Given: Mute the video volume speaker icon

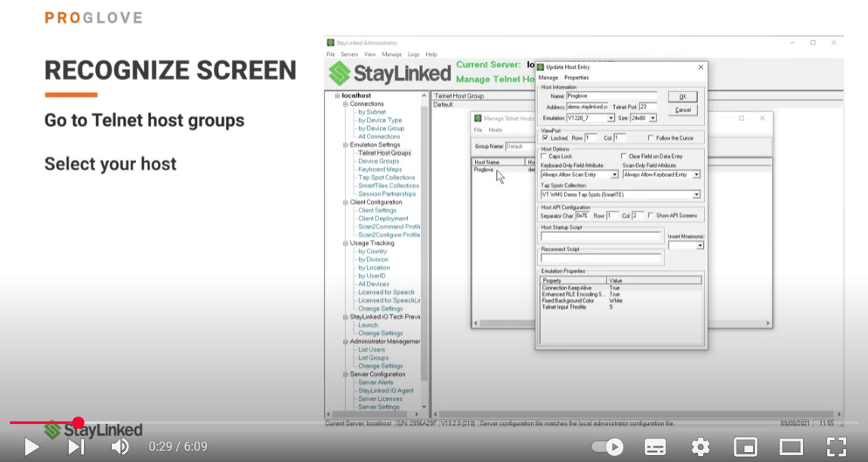Looking at the screenshot, I should pyautogui.click(x=120, y=447).
